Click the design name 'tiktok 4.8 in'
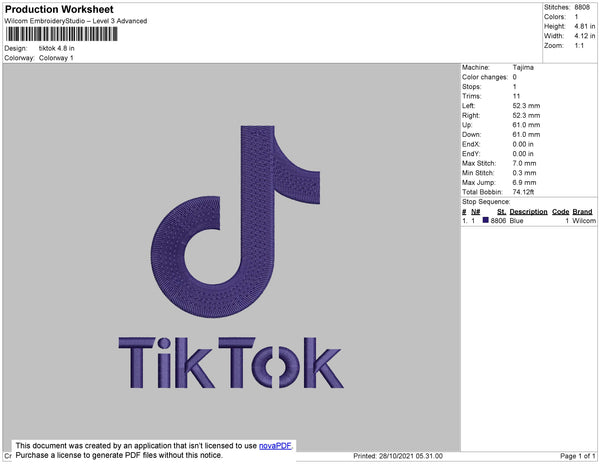This screenshot has height=464, width=600. pyautogui.click(x=57, y=48)
